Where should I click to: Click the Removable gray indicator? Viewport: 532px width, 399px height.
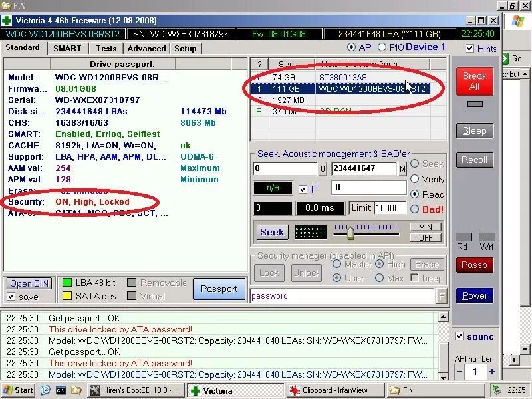click(132, 283)
